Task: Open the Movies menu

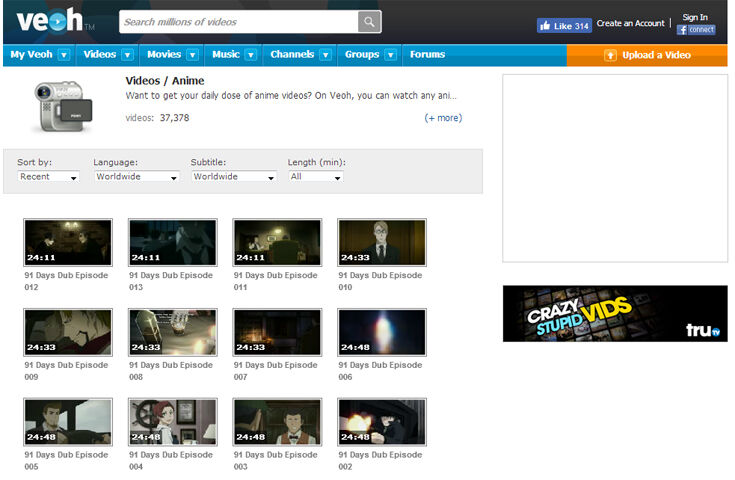Action: point(164,55)
